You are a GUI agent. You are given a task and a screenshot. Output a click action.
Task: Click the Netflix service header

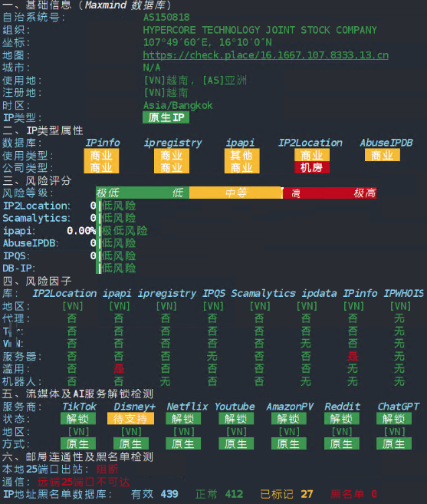[x=187, y=407]
